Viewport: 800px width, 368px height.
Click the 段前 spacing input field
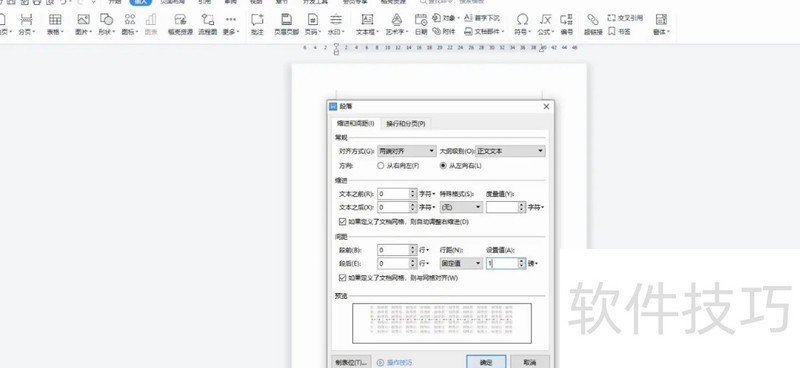[393, 250]
